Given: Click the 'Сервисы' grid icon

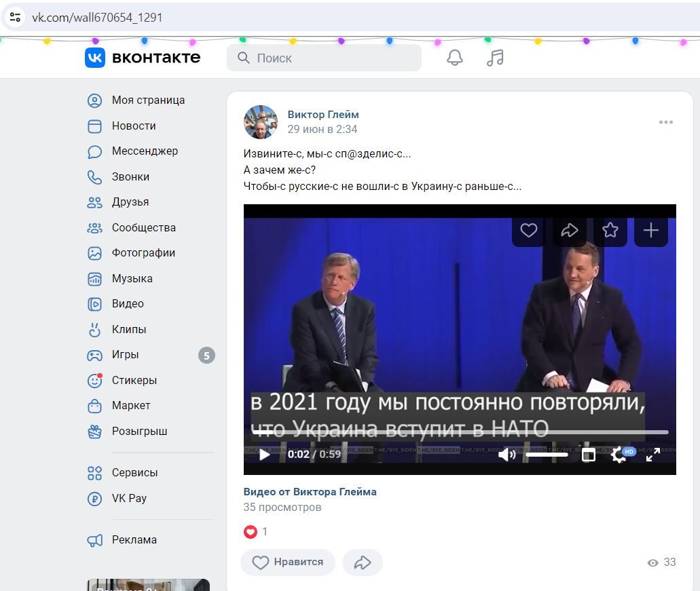Looking at the screenshot, I should point(94,473).
